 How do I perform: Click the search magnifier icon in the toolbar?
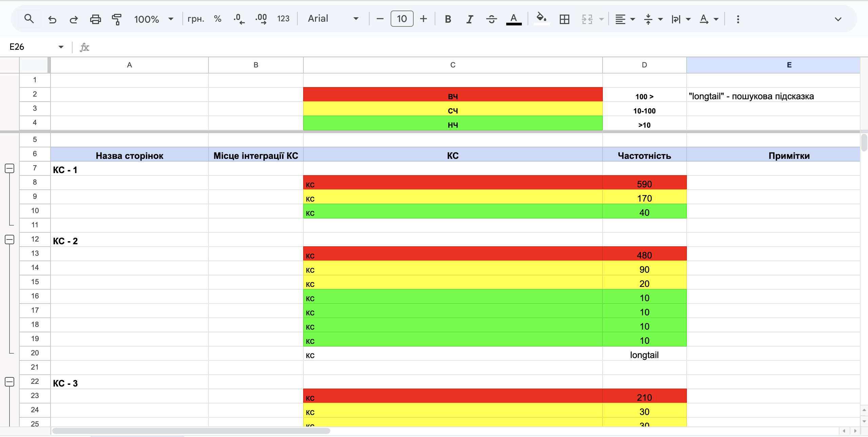[29, 19]
